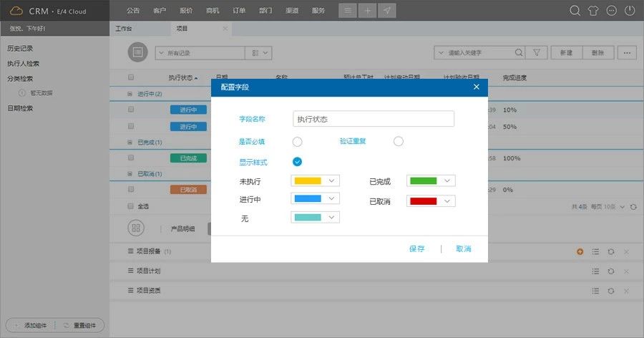Enable the 验证重复 option
The height and width of the screenshot is (338, 644).
[x=399, y=141]
